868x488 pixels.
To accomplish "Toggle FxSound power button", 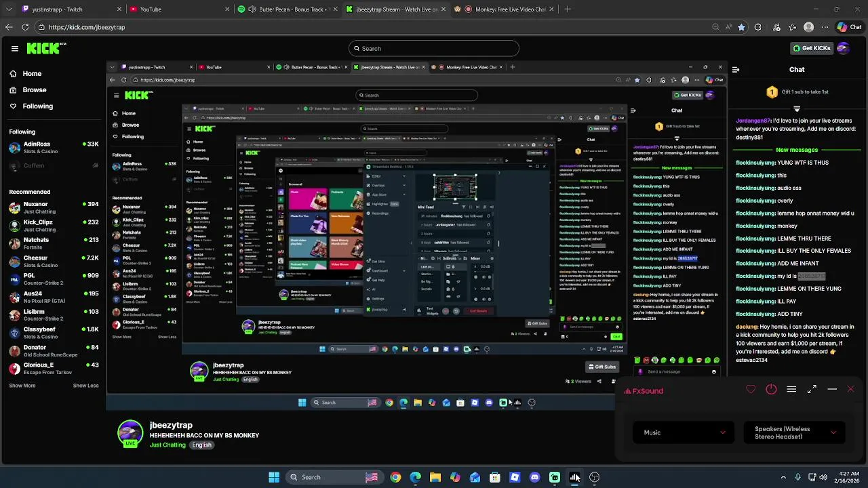I will (x=771, y=389).
